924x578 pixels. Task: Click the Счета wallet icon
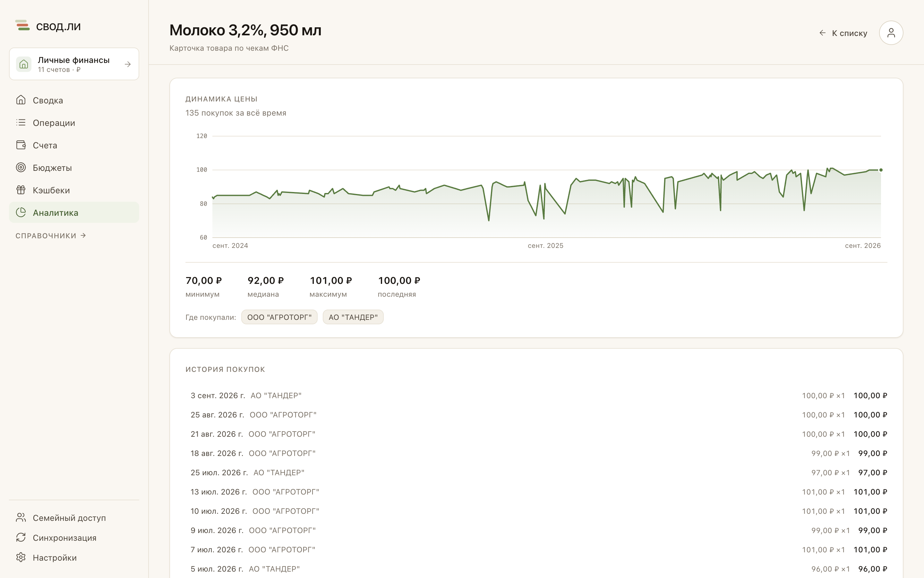pyautogui.click(x=21, y=145)
